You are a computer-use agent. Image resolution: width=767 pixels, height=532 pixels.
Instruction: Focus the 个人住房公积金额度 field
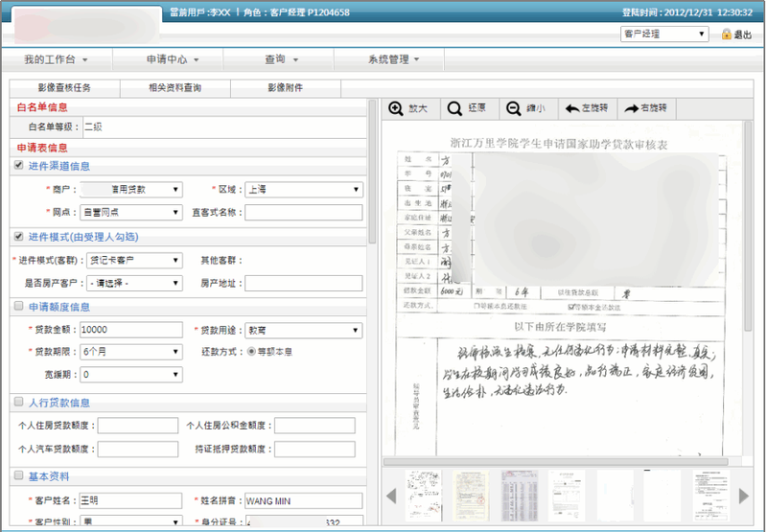315,426
